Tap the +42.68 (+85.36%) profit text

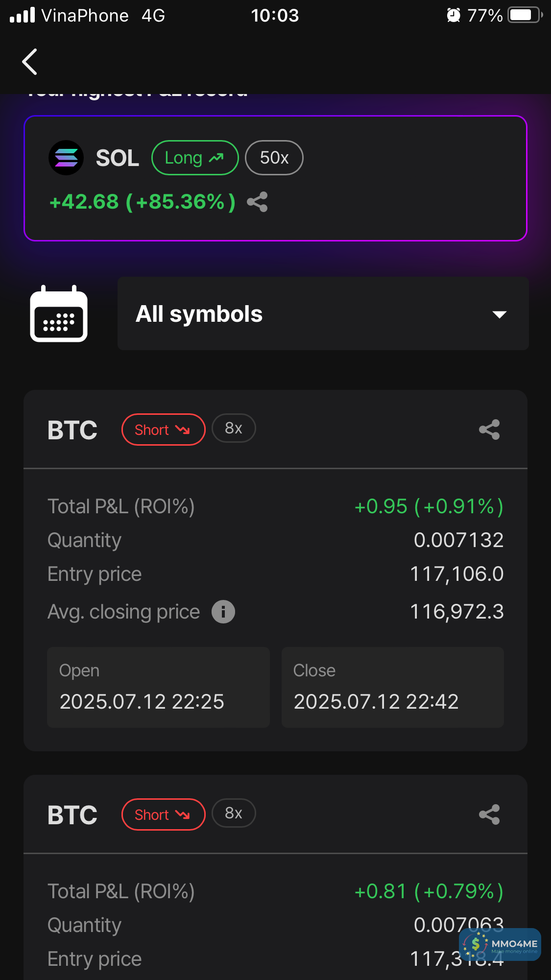pos(142,202)
